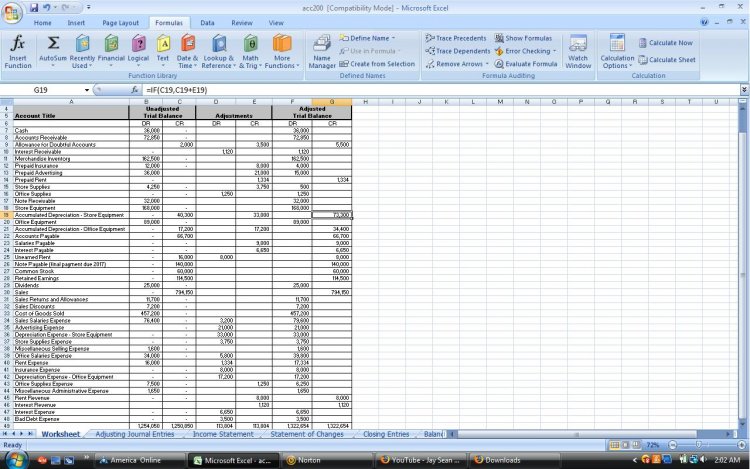Open the Income Statement sheet tab
The width and height of the screenshot is (750, 469).
pos(222,435)
